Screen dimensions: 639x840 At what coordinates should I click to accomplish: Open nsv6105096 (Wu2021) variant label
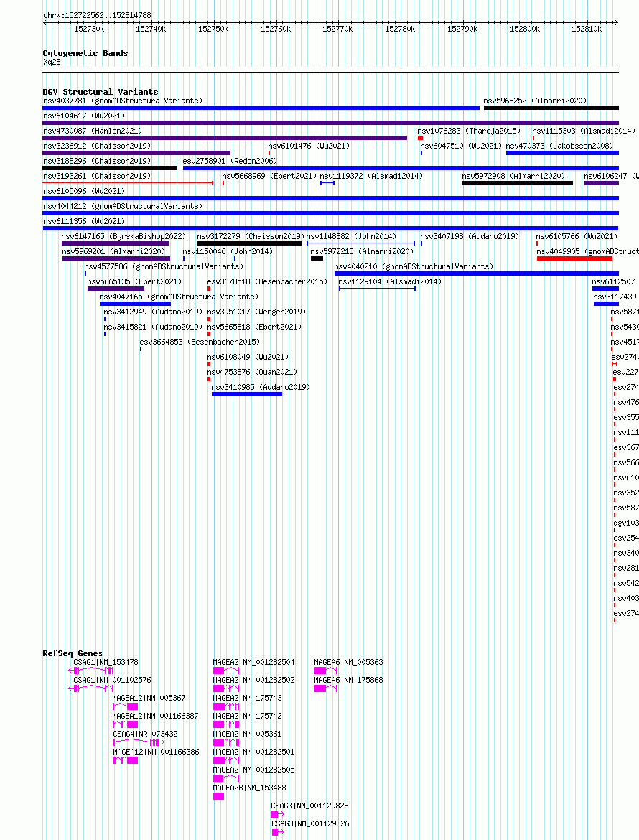83,191
